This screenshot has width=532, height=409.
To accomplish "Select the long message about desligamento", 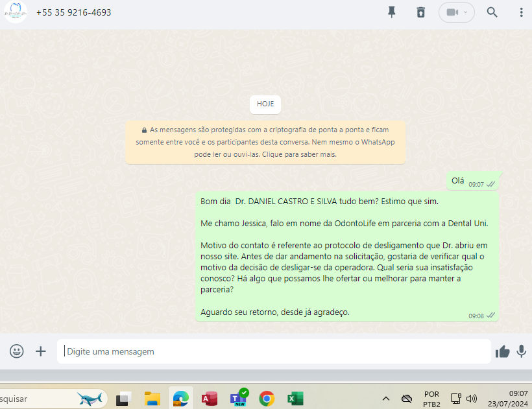I will [x=347, y=257].
